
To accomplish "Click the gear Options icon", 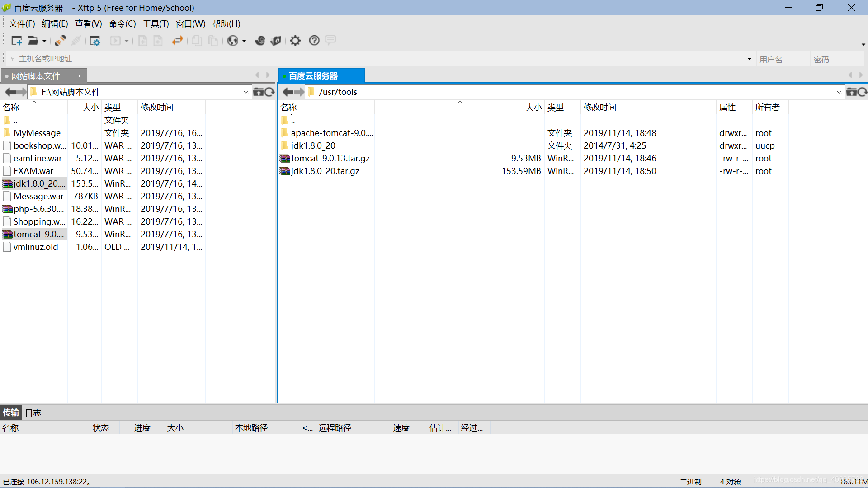I will click(x=295, y=41).
